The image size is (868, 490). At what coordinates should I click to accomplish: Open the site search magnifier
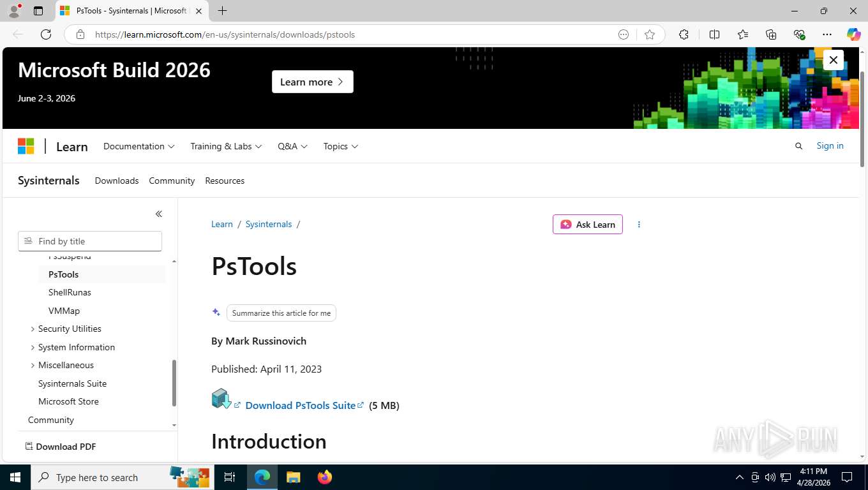pos(798,146)
